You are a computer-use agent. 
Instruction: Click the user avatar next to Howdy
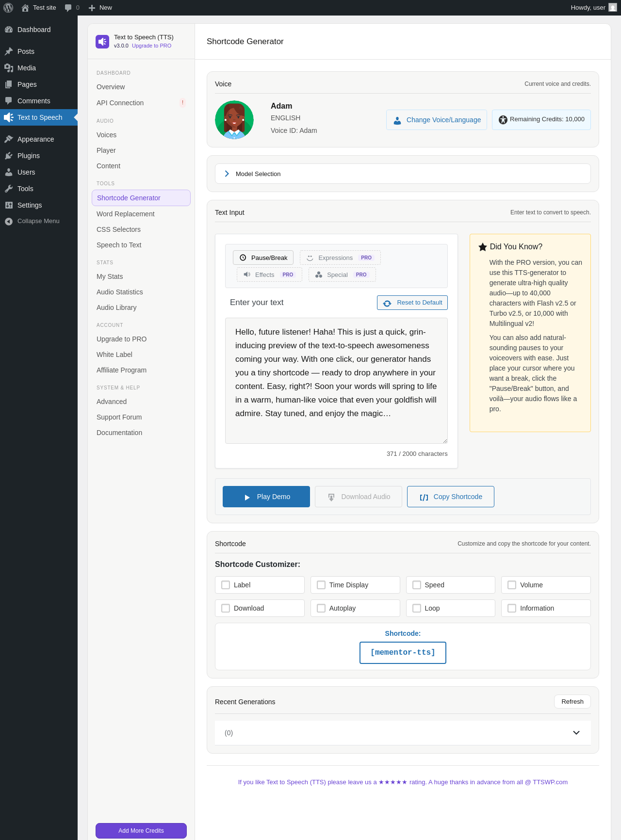(x=613, y=8)
